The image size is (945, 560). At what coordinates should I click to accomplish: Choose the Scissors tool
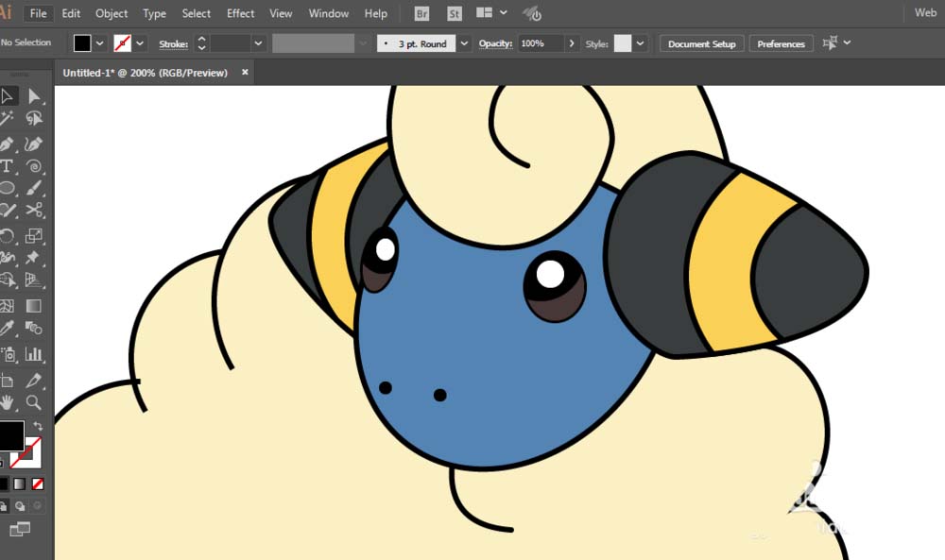click(34, 211)
